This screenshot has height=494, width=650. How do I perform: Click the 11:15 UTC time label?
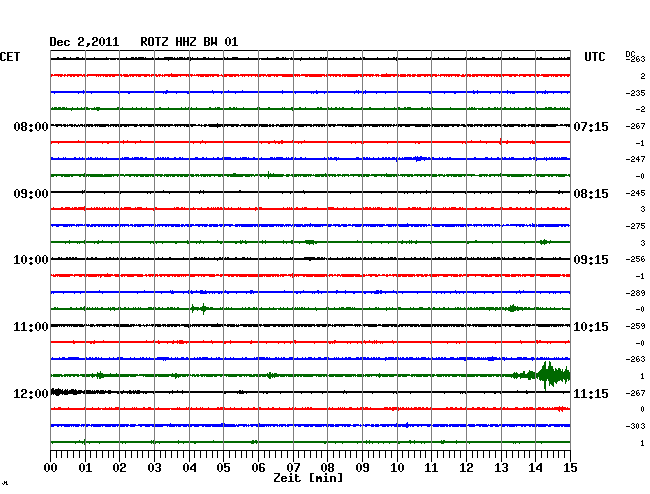coord(591,393)
